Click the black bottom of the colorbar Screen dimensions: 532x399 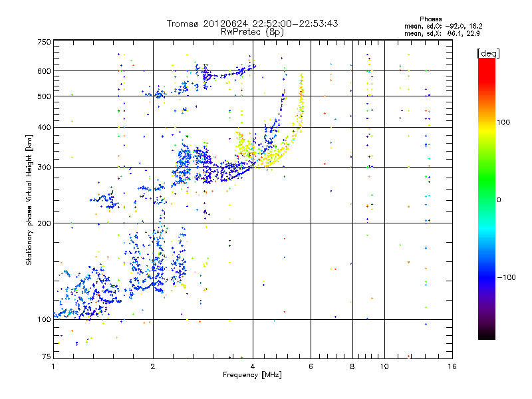487,335
